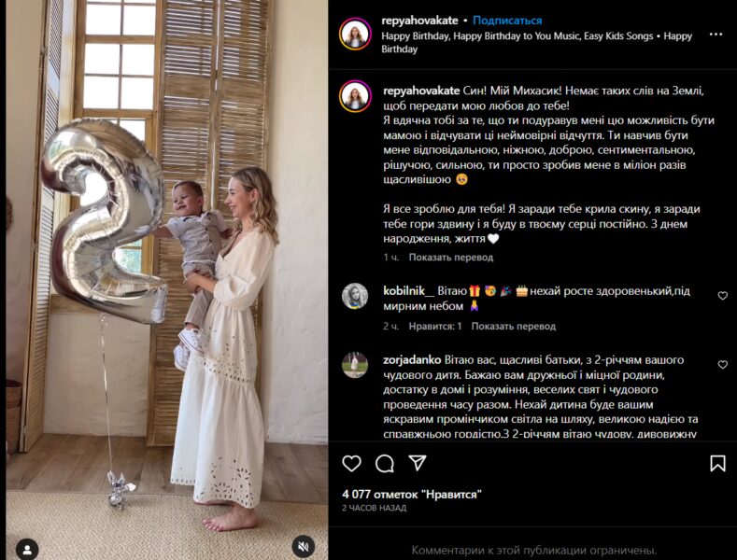Unmute the video sound
The height and width of the screenshot is (560, 737).
click(303, 545)
